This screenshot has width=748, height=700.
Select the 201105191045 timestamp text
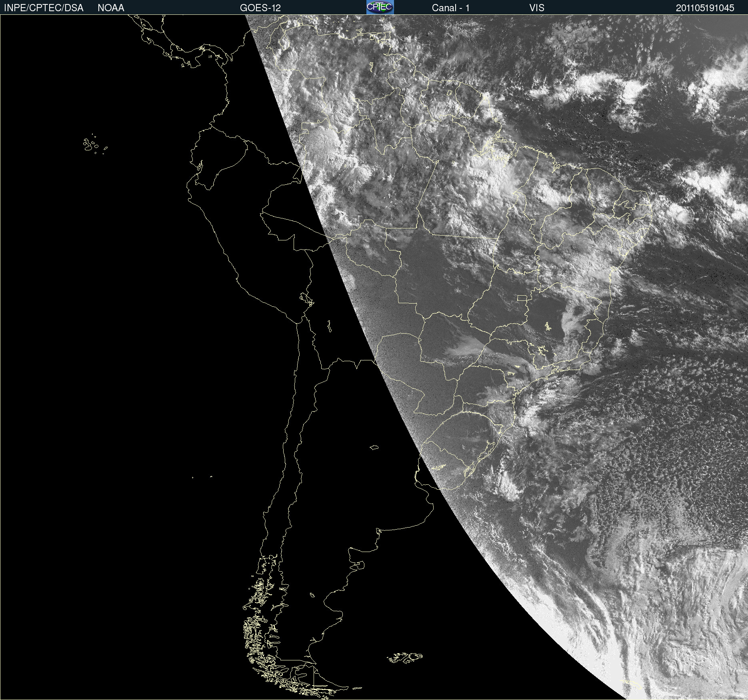(705, 8)
